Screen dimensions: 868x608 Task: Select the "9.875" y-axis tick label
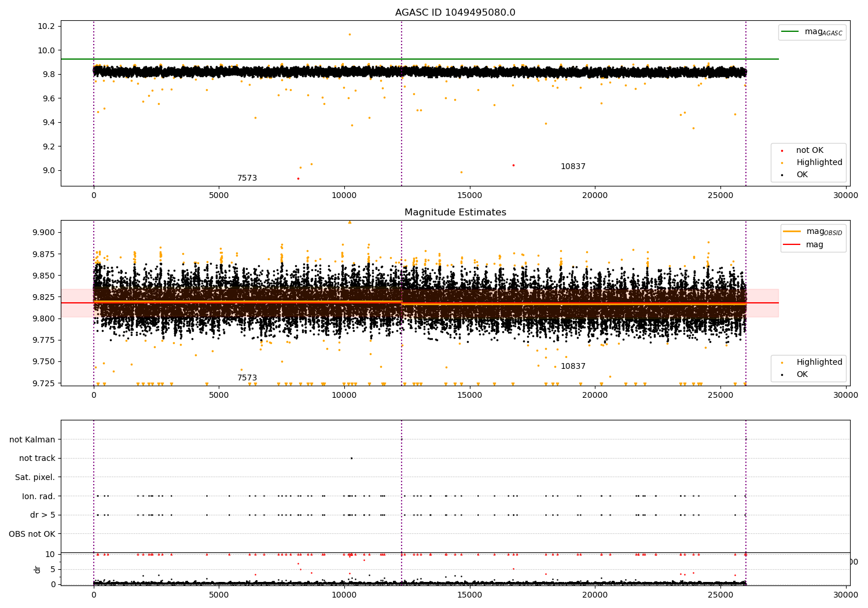point(43,255)
